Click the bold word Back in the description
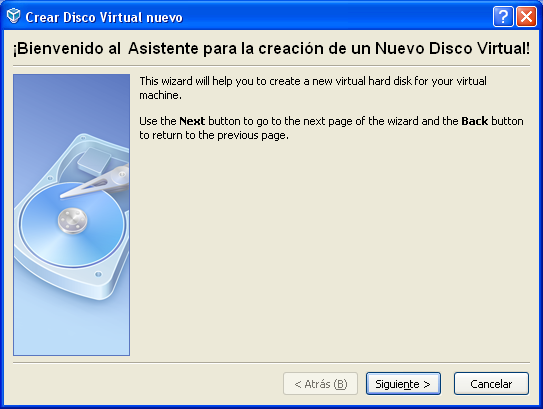The width and height of the screenshot is (543, 409). pos(474,121)
